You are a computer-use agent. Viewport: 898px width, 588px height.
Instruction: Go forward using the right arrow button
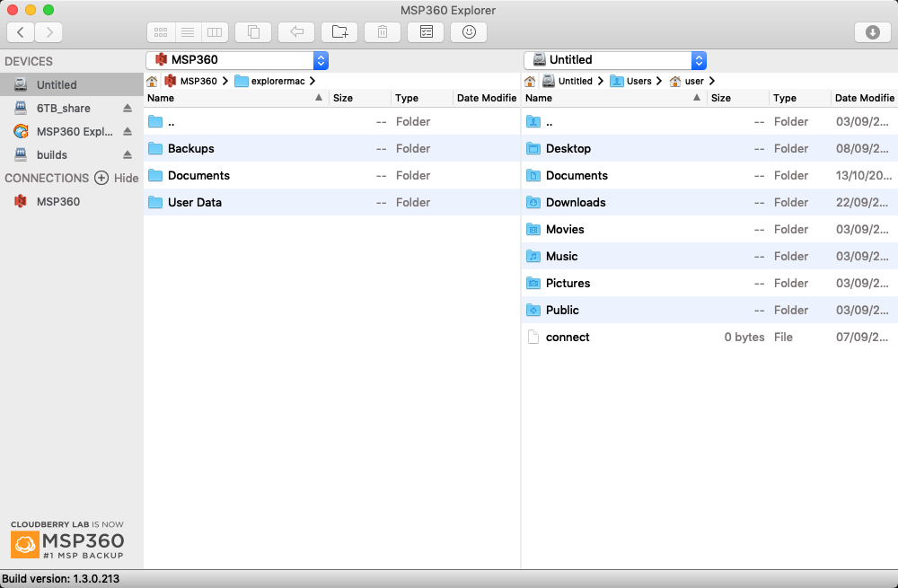point(48,32)
